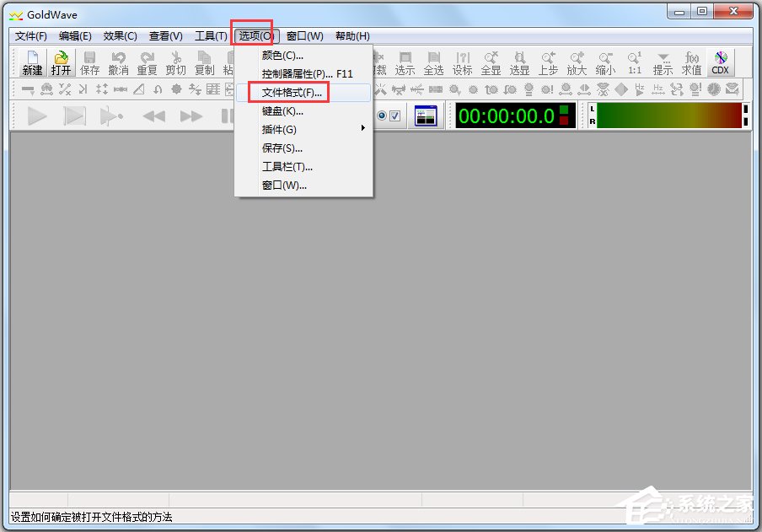Screen dimensions: 762x532
Task: Choose 保存(S)... in the dropdown menu
Action: pyautogui.click(x=303, y=148)
